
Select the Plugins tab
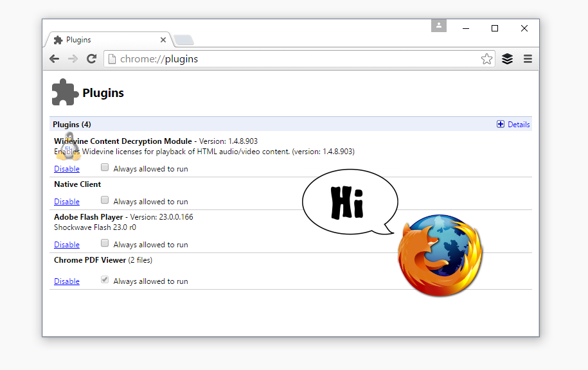pyautogui.click(x=109, y=40)
